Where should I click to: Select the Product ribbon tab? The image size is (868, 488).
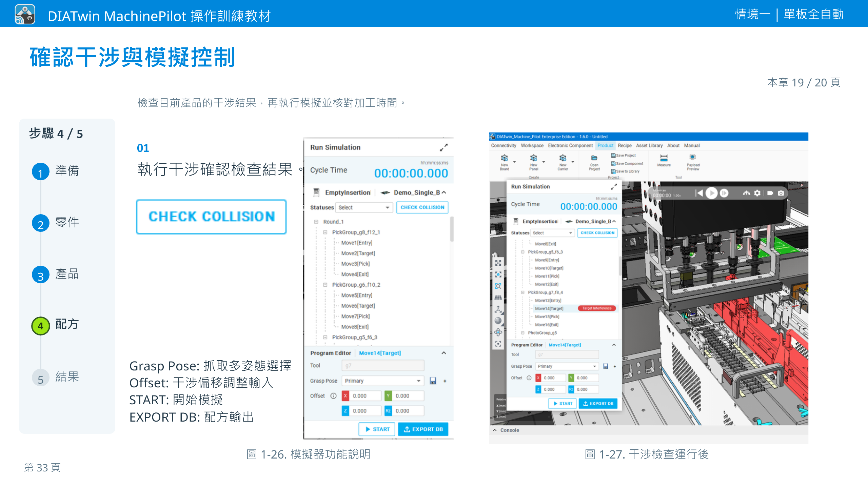click(x=605, y=146)
